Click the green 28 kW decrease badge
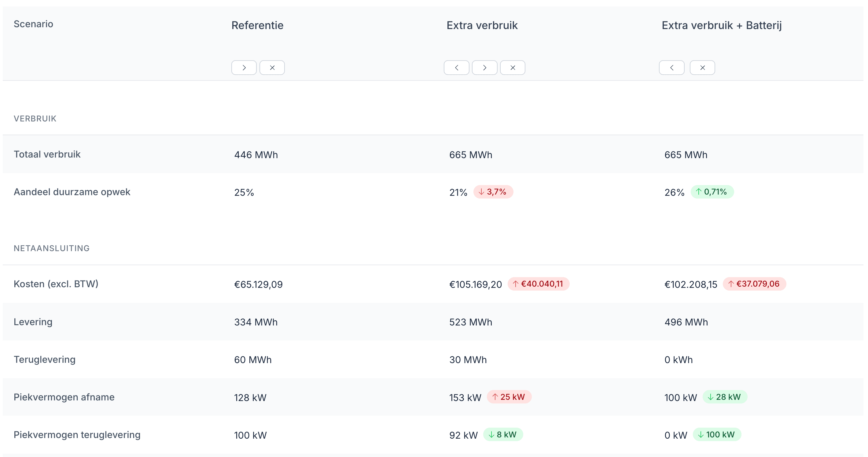This screenshot has width=868, height=457. click(724, 397)
